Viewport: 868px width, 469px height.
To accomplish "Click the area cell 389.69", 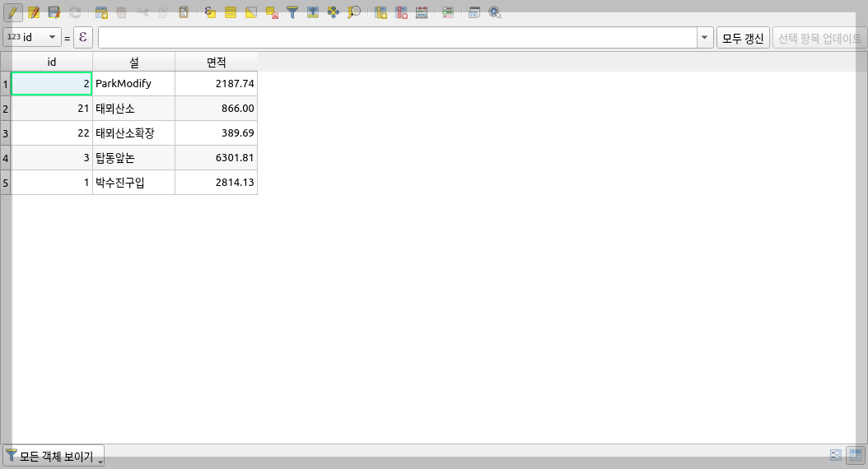I will (216, 132).
